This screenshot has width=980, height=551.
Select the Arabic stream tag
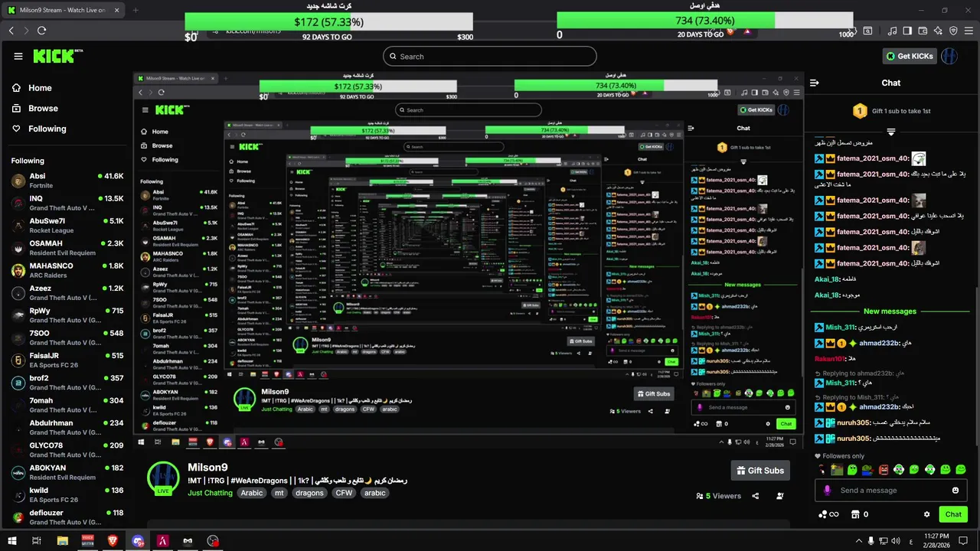[x=252, y=493]
